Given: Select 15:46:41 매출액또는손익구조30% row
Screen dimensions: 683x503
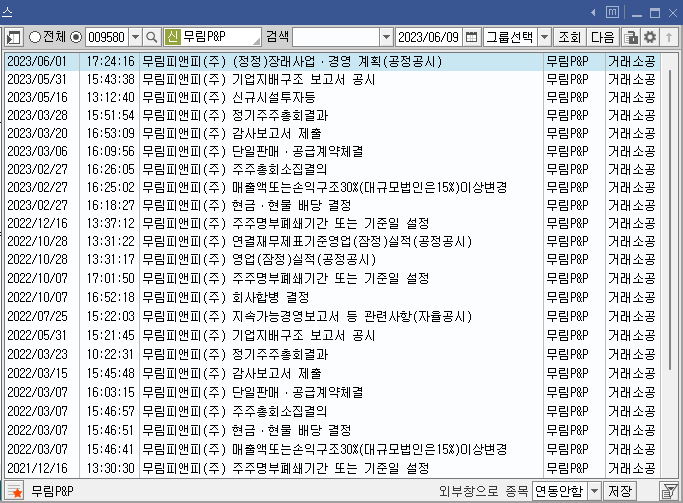Looking at the screenshot, I should pyautogui.click(x=333, y=449).
